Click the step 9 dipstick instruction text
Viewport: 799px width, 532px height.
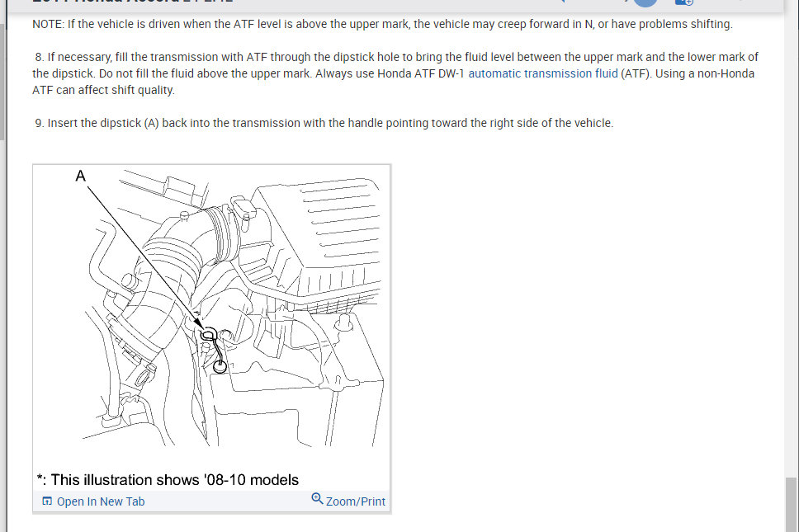324,123
